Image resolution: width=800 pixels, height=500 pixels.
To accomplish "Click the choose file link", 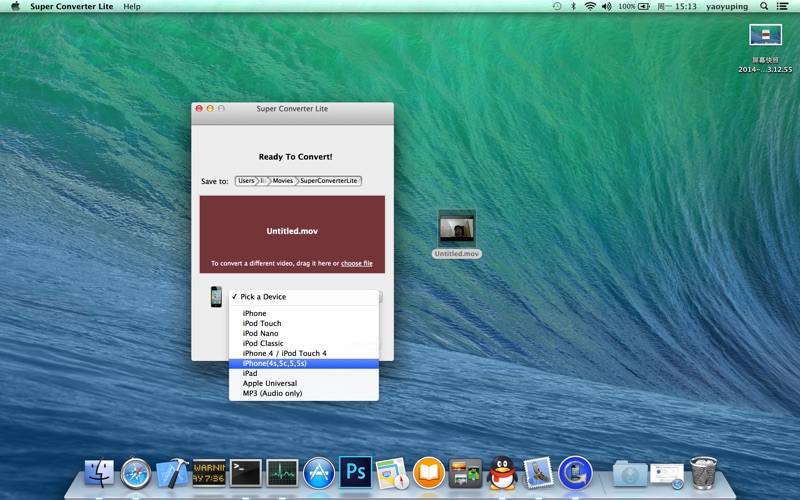I will tap(357, 263).
